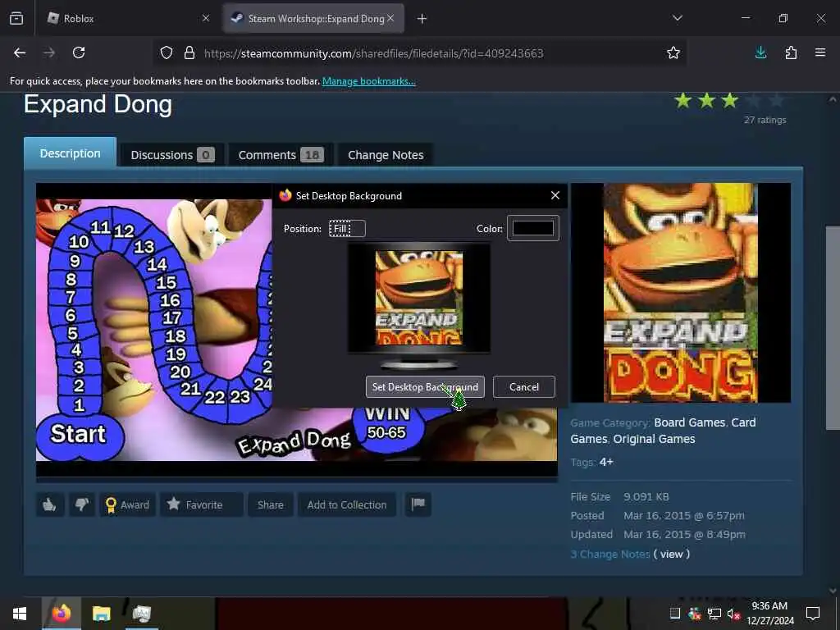Open the Downloads panel
840x630 pixels.
click(760, 52)
